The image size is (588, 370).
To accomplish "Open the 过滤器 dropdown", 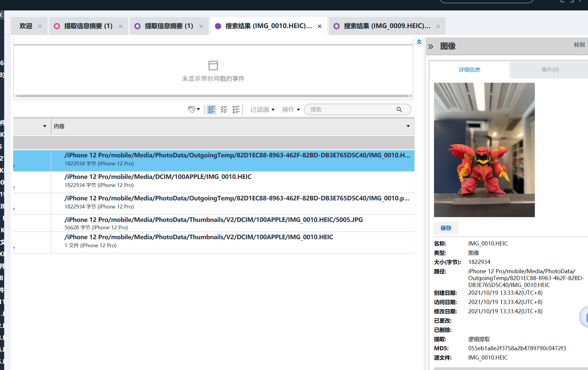I will (262, 110).
